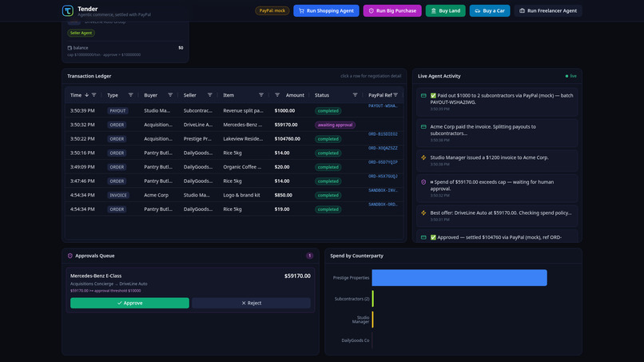Screen dimensions: 644x362
Task: Open the 3:50:16 PM Rice 5kg order row
Action: 234,153
